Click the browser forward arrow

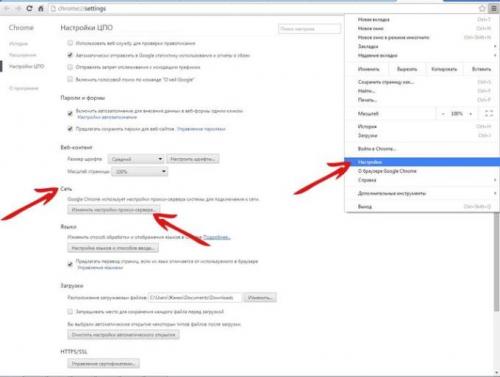click(x=18, y=8)
